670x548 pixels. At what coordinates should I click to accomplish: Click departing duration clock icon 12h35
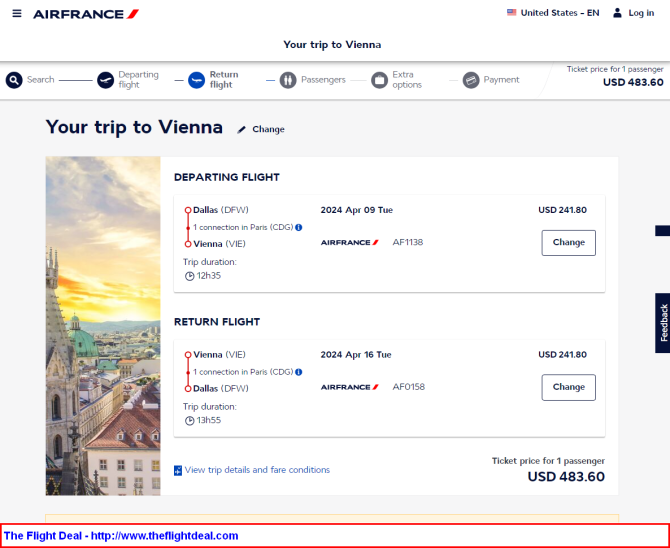pyautogui.click(x=189, y=276)
